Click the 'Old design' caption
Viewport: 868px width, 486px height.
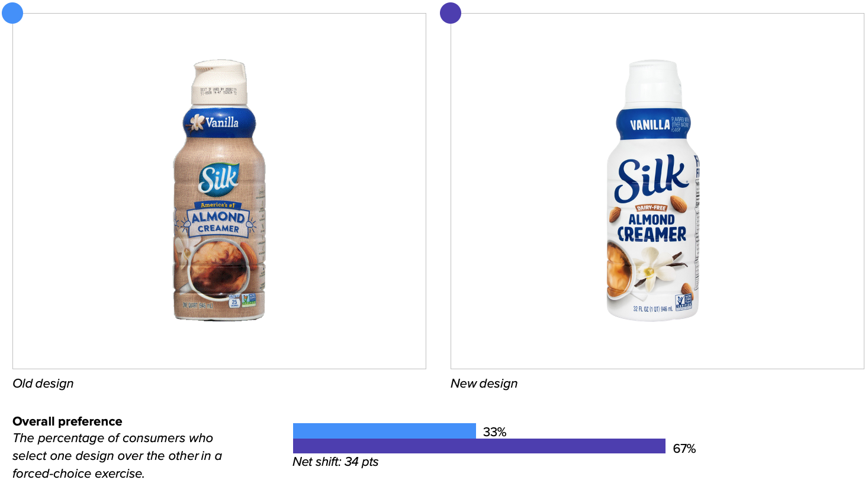(x=43, y=383)
